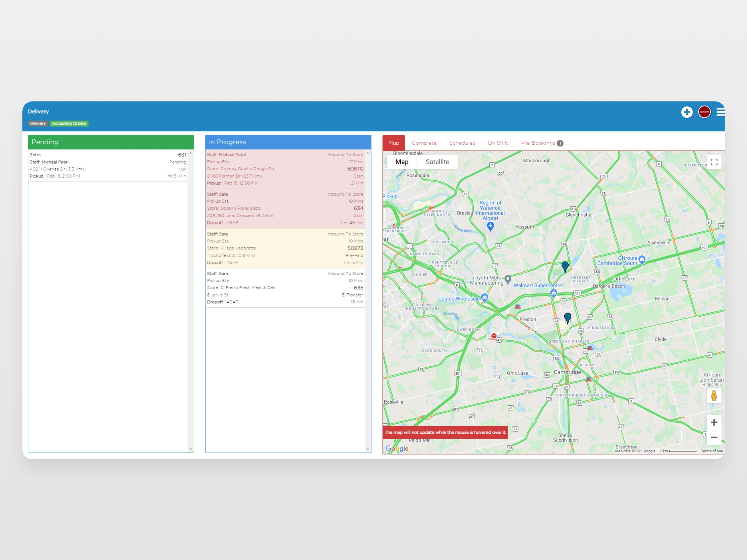Screen dimensions: 747x560
Task: Click the Pending column header
Action: pos(111,142)
